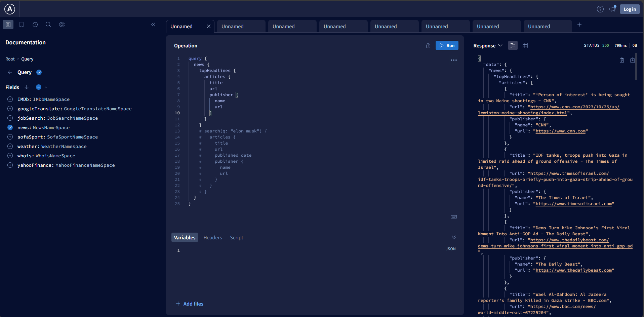Click the Documentation heading
The width and height of the screenshot is (644, 317).
[x=26, y=42]
